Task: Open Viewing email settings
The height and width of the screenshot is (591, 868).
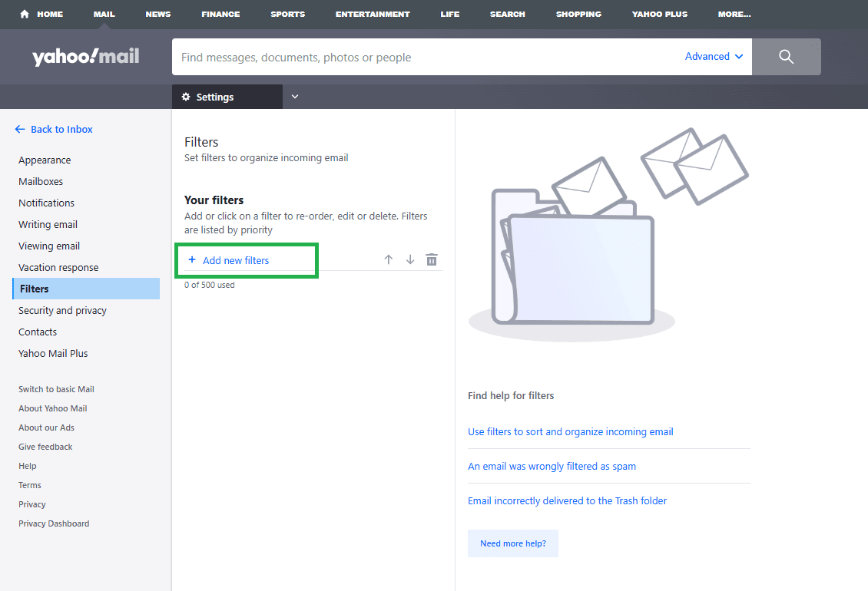Action: pos(49,246)
